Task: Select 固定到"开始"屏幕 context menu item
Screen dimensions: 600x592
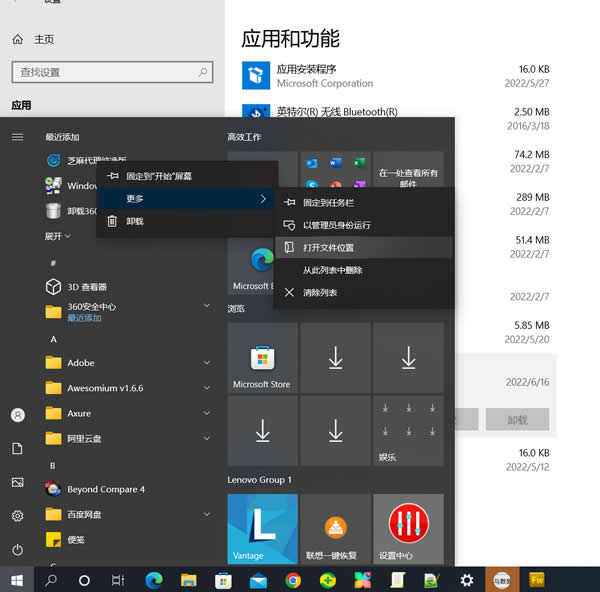Action: pyautogui.click(x=186, y=176)
